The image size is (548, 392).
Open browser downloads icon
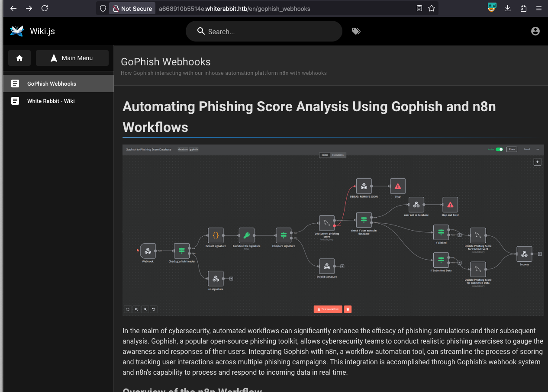(x=508, y=8)
